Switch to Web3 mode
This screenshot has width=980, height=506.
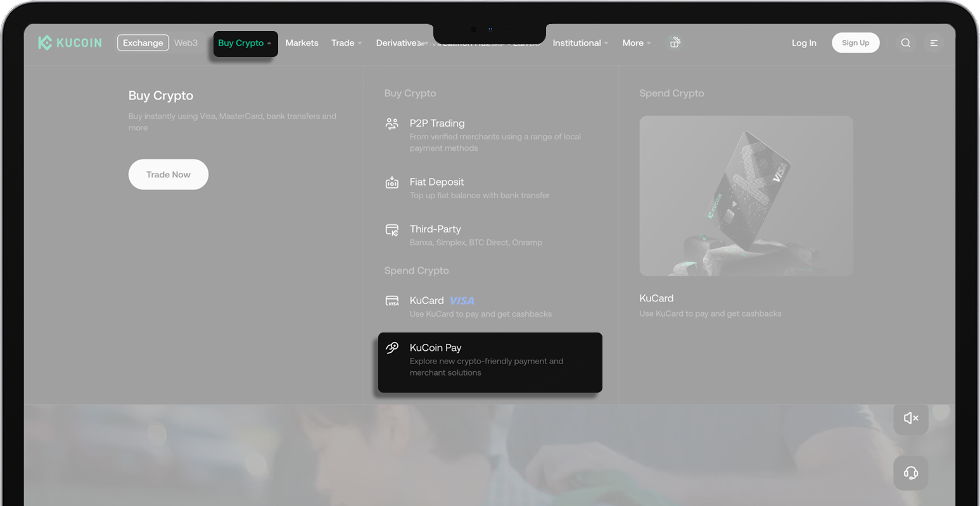point(186,43)
